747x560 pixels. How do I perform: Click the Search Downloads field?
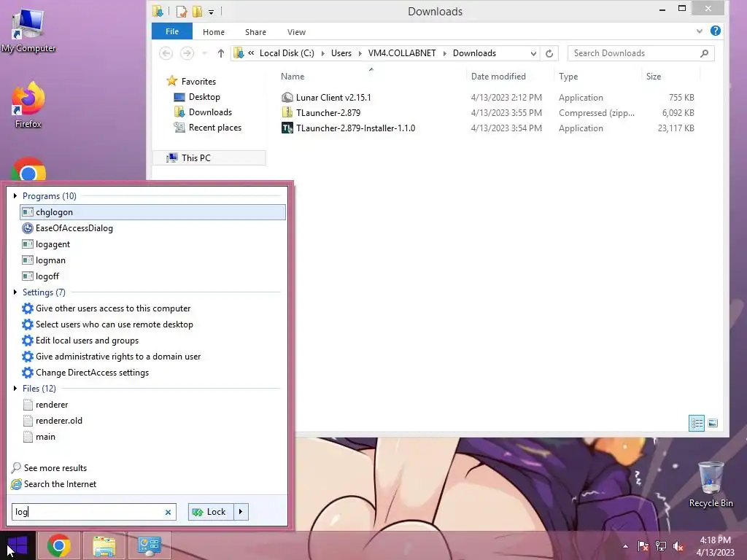640,53
